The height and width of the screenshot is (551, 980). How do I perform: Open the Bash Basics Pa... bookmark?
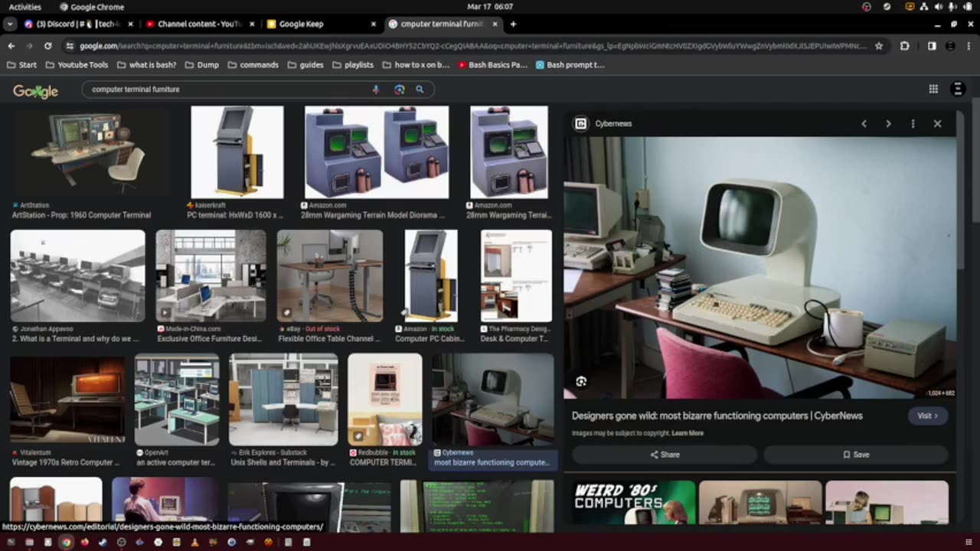click(493, 65)
